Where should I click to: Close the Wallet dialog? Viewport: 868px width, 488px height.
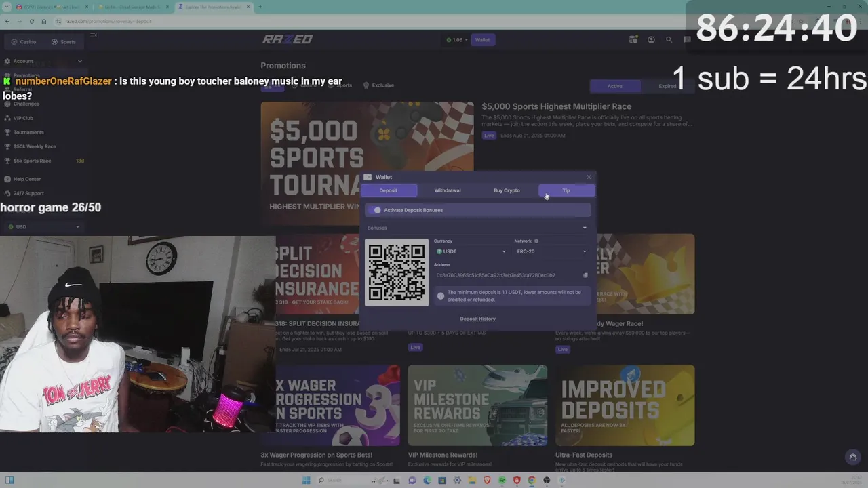tap(589, 177)
